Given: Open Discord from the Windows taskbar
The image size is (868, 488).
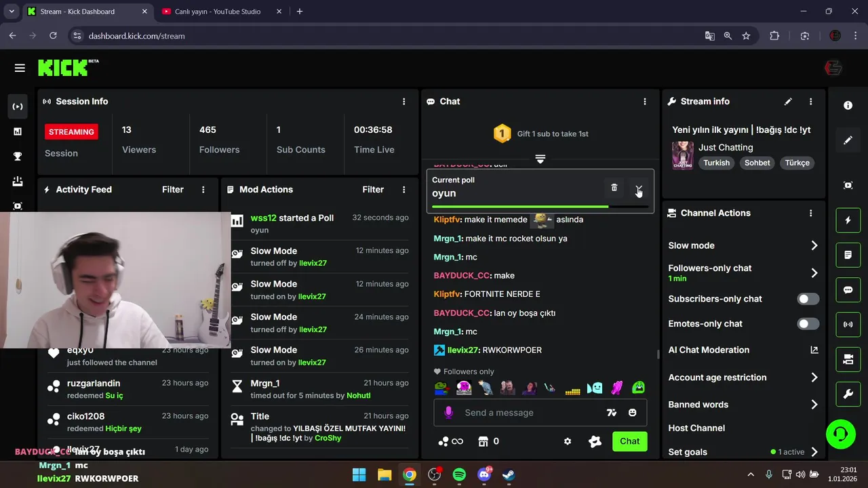Looking at the screenshot, I should [x=484, y=474].
